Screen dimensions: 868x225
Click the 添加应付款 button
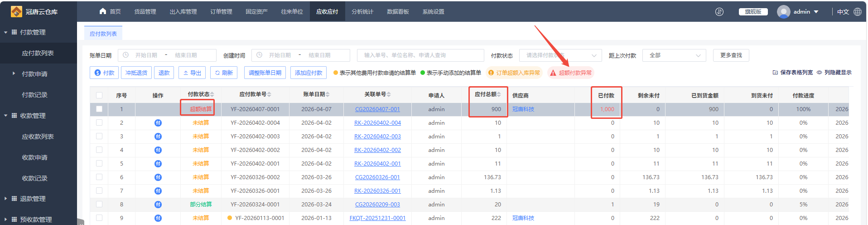[309, 73]
